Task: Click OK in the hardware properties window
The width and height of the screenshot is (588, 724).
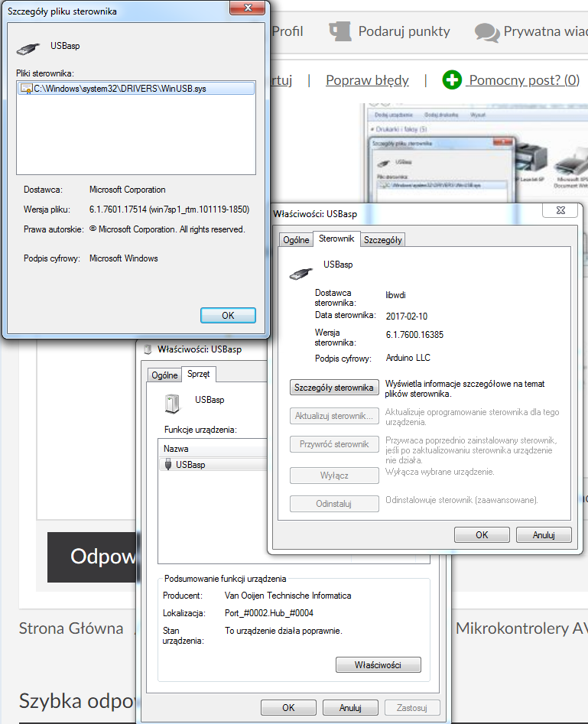Action: 288,707
